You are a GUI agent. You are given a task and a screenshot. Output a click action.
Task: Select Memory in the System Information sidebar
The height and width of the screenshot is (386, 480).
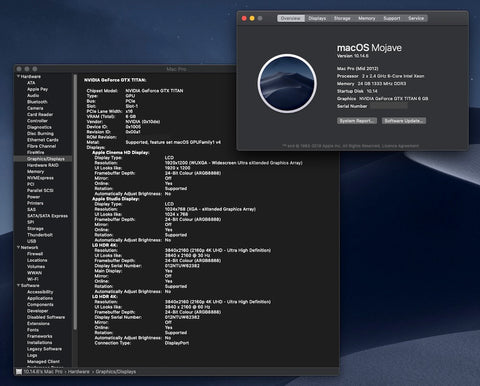35,172
